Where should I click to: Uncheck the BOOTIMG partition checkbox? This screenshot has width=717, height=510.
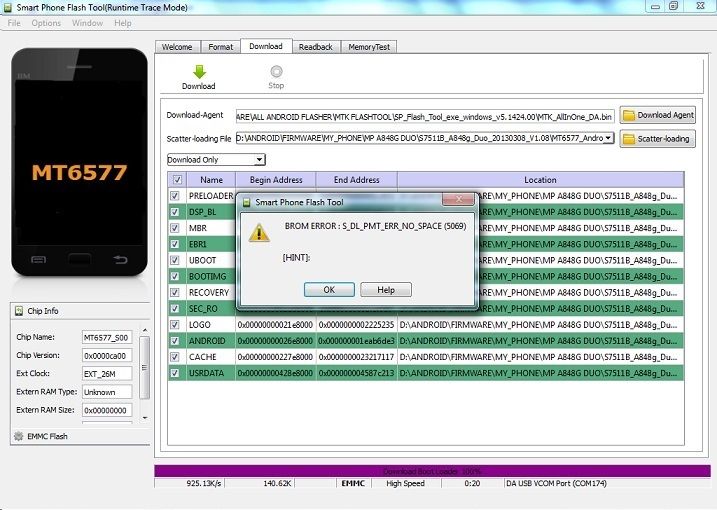tap(175, 276)
